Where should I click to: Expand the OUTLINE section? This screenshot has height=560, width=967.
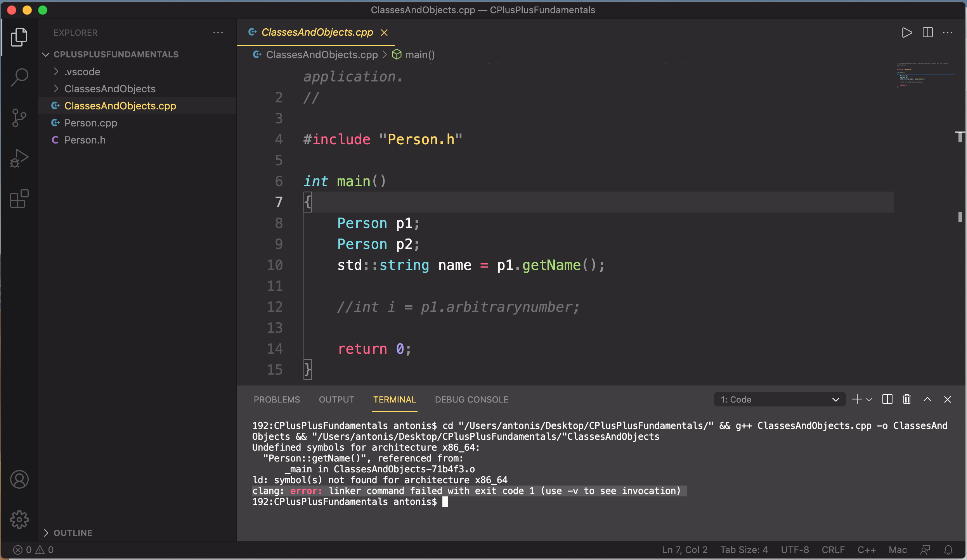(73, 533)
